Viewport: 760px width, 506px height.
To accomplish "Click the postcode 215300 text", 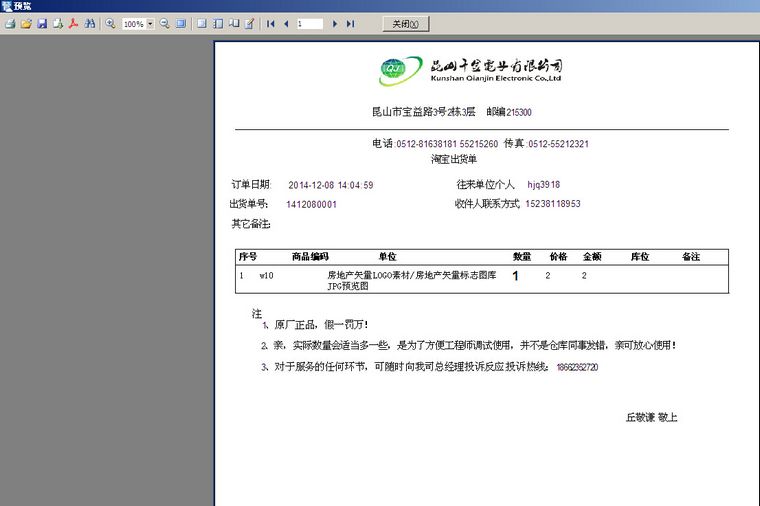I will point(519,112).
